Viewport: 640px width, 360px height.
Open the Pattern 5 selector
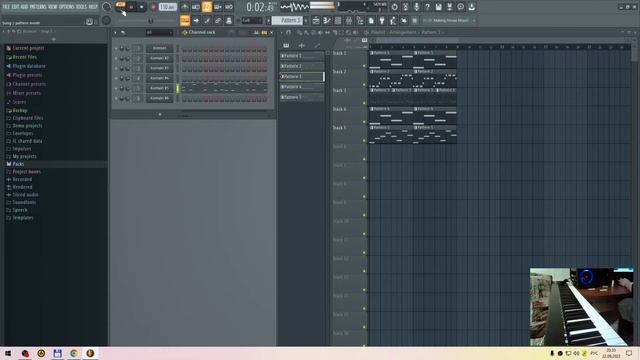[287, 20]
